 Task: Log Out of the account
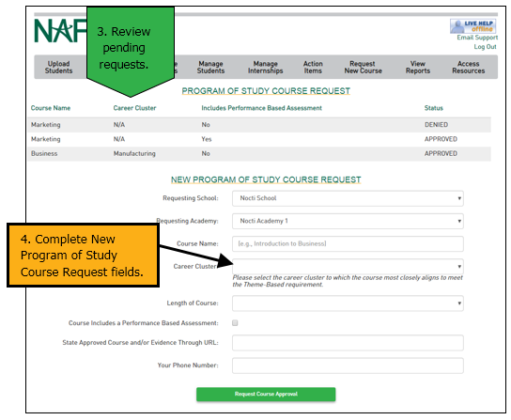(485, 47)
